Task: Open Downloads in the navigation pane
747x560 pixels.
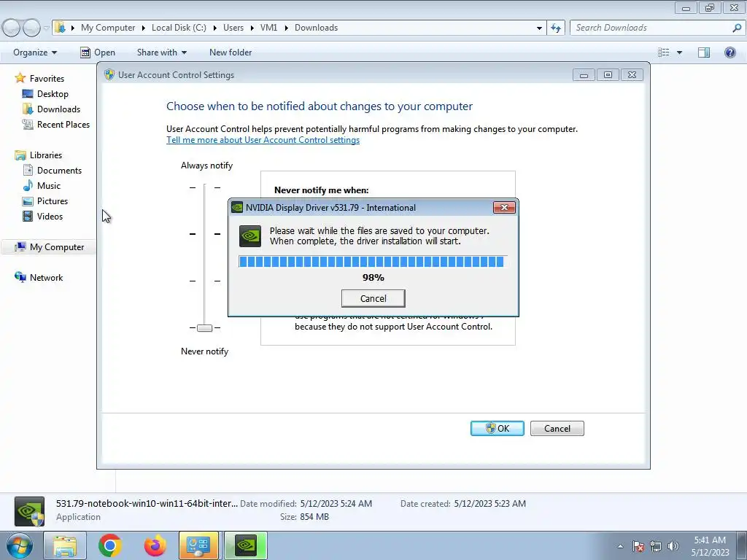Action: click(58, 109)
